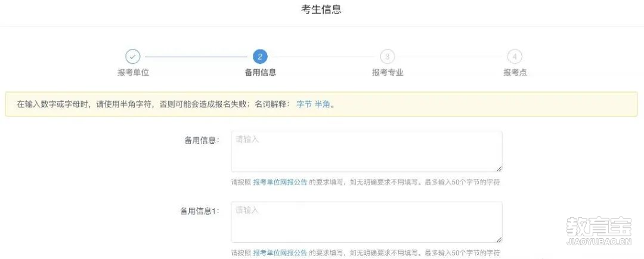Screen dimensions: 644x259
Task: Click the step 4 circle icon
Action: [x=515, y=57]
